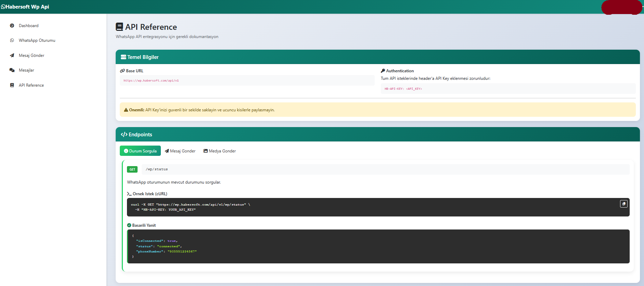This screenshot has height=286, width=644.
Task: Click the WhatsApp icon beside WhatsApp Oturumu
Action: click(x=12, y=40)
